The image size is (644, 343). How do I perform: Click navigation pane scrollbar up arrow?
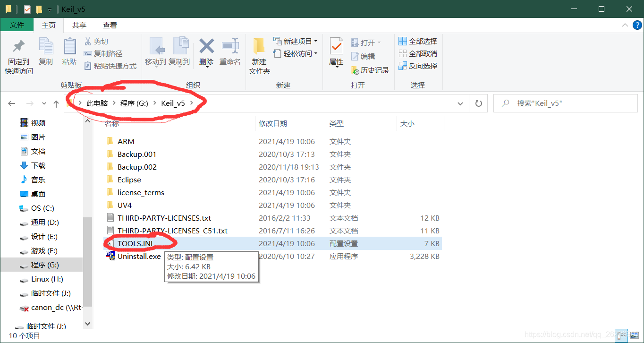click(87, 121)
